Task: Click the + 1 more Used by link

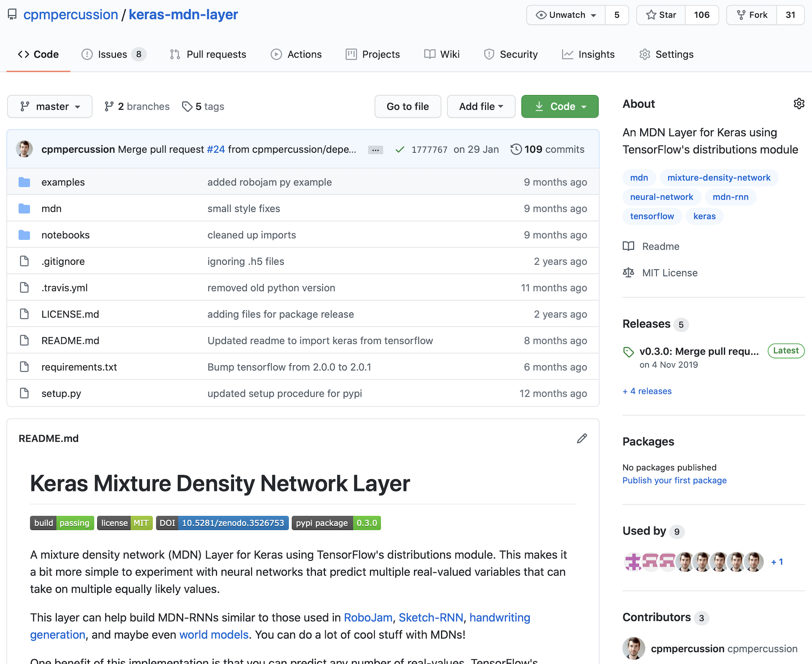Action: [x=777, y=562]
